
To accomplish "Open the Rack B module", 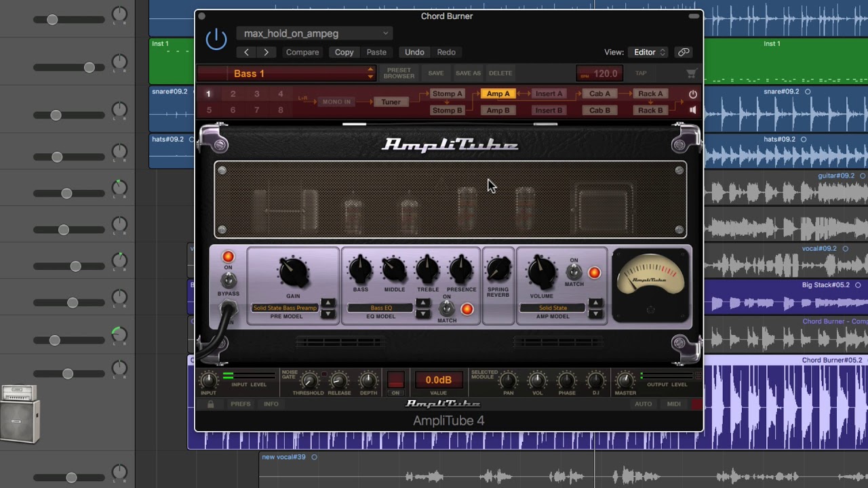I will [x=650, y=110].
